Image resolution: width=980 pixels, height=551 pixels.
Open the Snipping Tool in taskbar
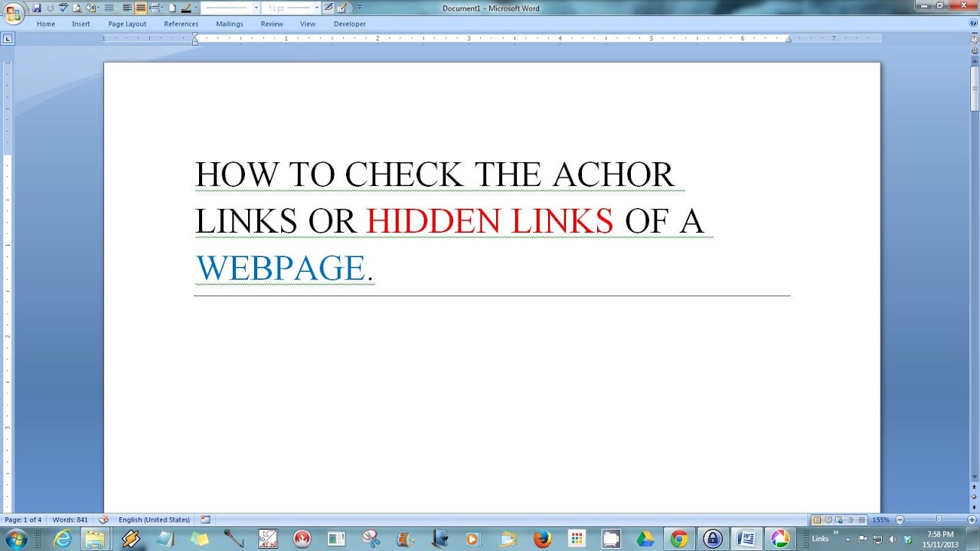click(x=371, y=539)
